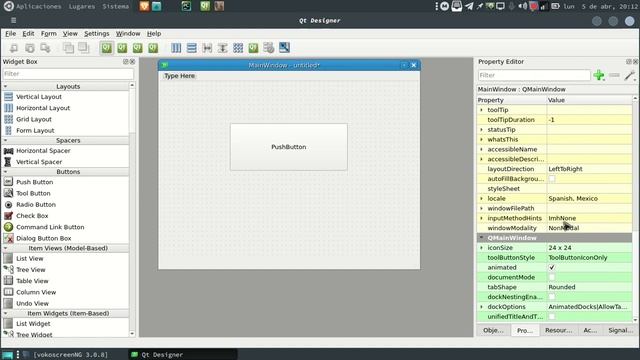Open the File menu
Screen dimensions: 640x360
click(11, 33)
